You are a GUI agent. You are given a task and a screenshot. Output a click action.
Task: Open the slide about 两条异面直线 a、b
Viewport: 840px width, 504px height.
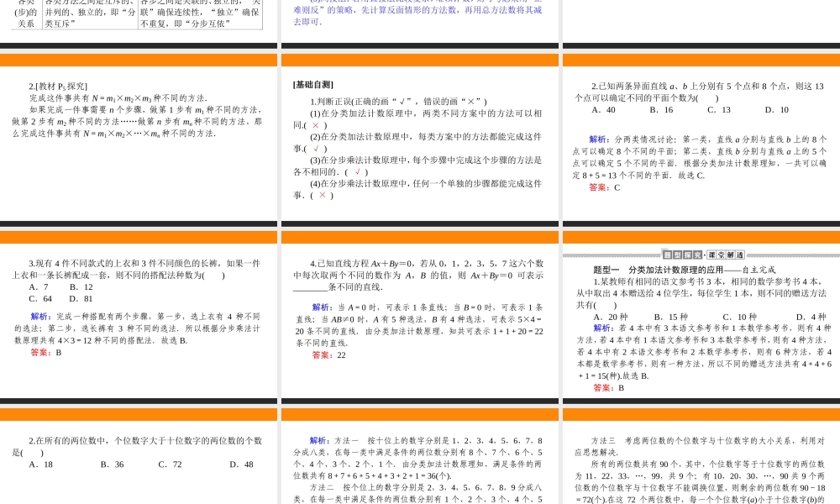(701, 140)
